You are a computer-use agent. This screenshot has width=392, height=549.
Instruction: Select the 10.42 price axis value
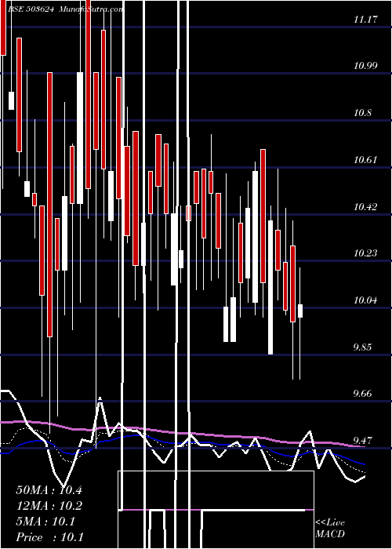[x=365, y=206]
